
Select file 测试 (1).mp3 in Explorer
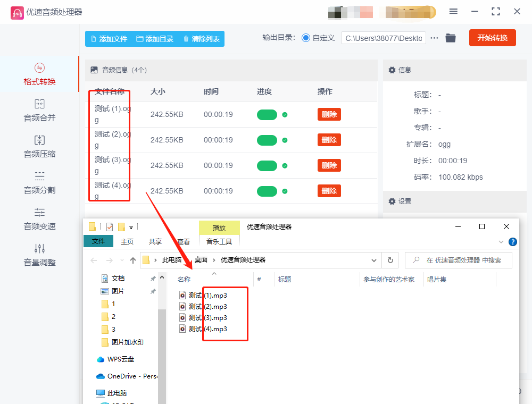coord(203,295)
